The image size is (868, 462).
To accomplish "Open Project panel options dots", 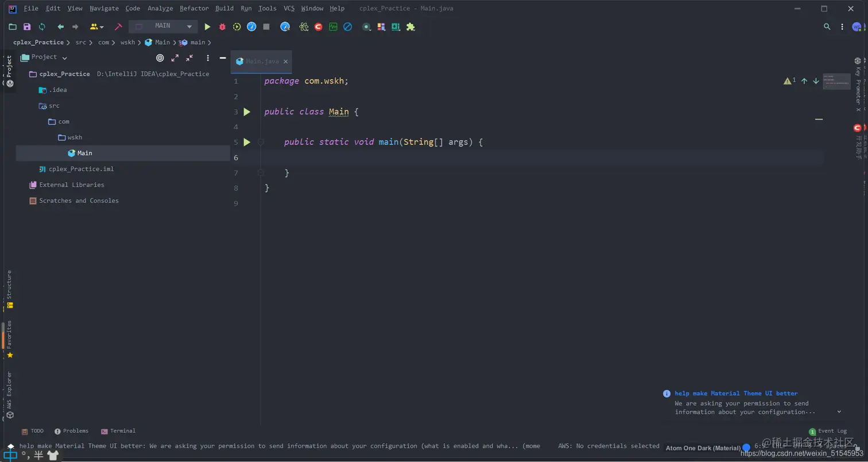I will (208, 57).
